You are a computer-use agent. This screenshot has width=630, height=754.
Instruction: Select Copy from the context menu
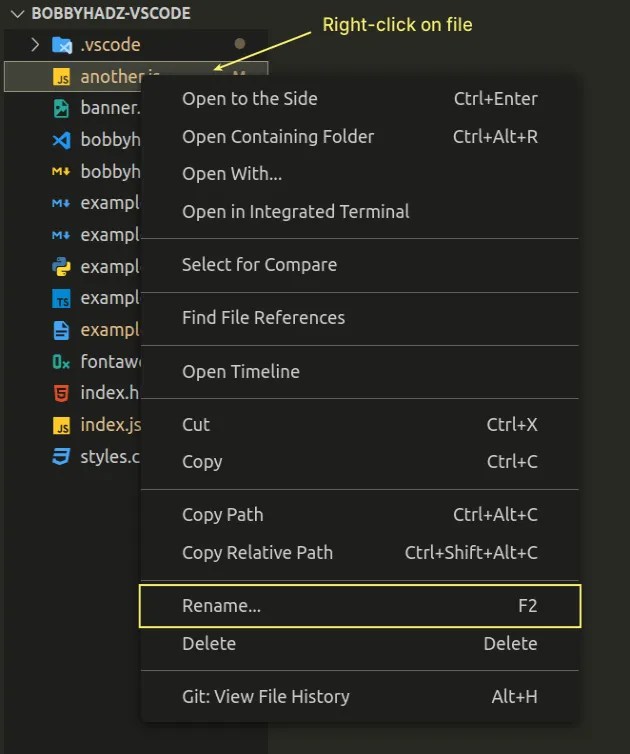(x=360, y=462)
